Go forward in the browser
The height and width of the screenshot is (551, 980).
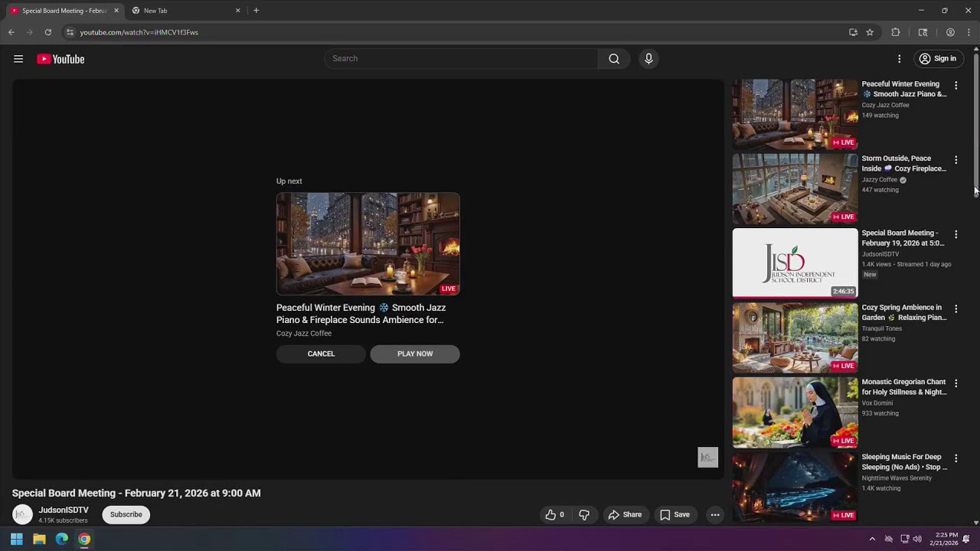(x=30, y=32)
